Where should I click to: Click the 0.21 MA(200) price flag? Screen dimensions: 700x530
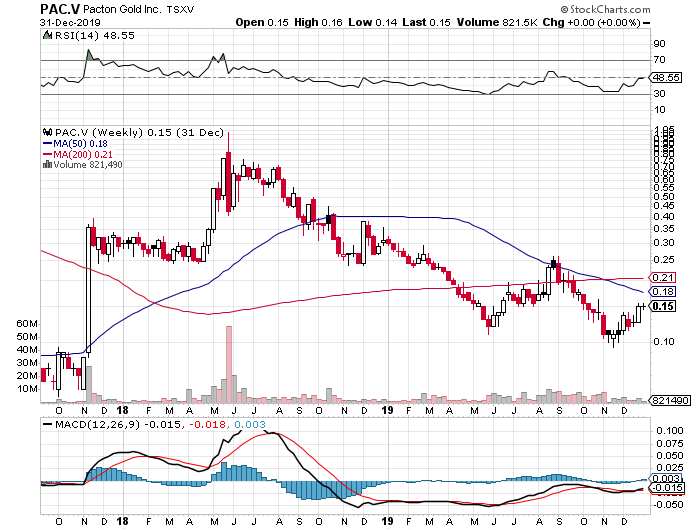coord(662,277)
